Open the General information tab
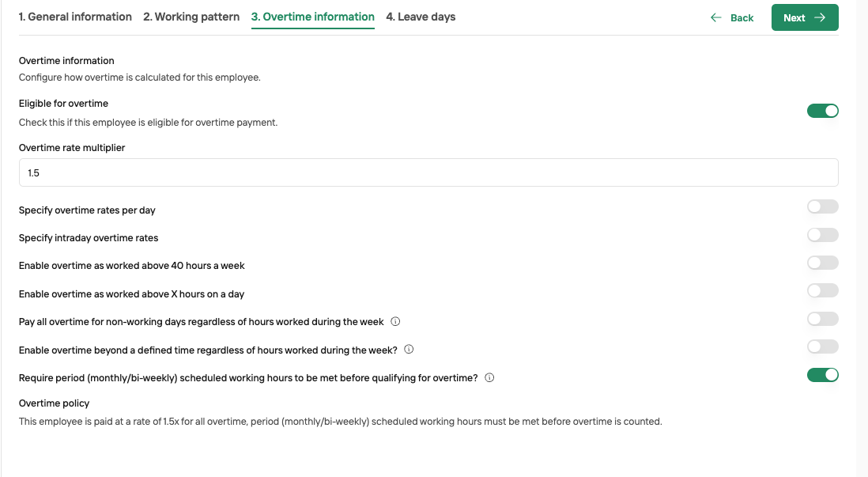The width and height of the screenshot is (868, 477). tap(75, 17)
